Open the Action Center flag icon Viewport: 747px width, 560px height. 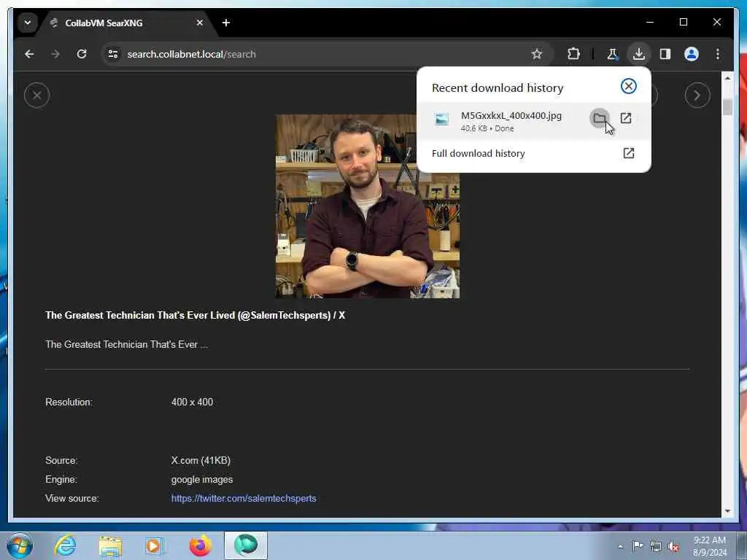click(x=638, y=545)
